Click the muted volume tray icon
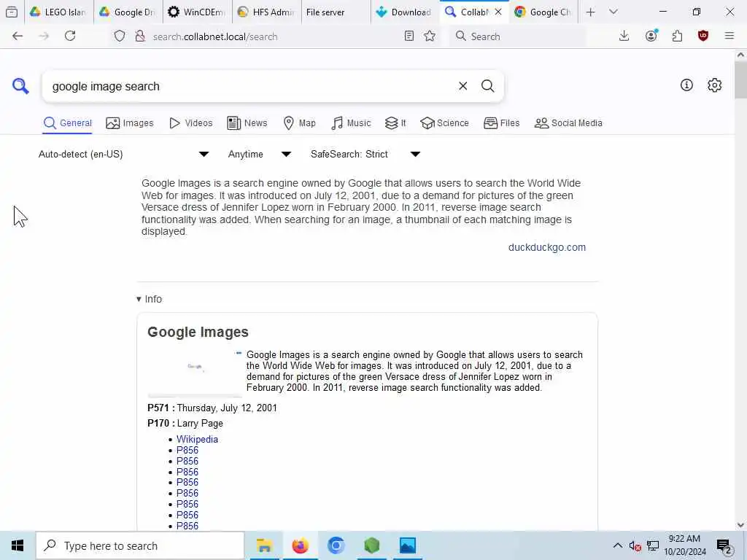 (x=635, y=545)
